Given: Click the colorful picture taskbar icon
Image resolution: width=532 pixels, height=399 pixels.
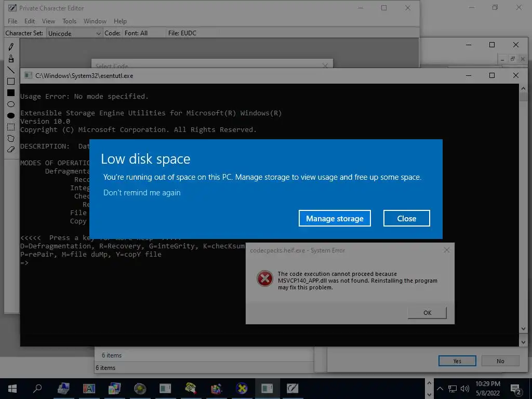Looking at the screenshot, I should click(114, 389).
